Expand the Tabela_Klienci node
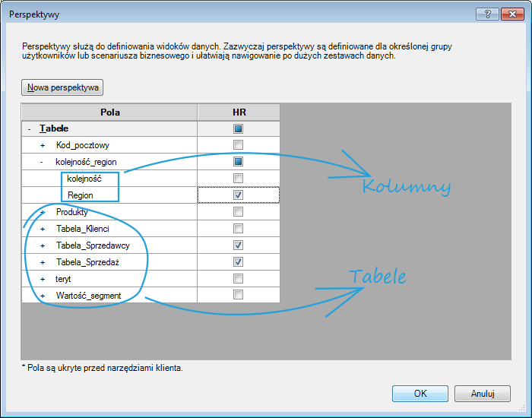Image resolution: width=532 pixels, height=418 pixels. (x=43, y=229)
